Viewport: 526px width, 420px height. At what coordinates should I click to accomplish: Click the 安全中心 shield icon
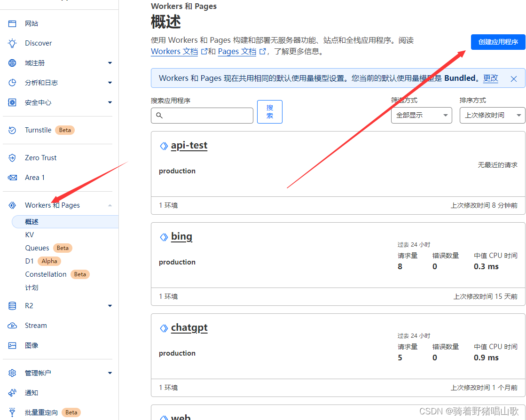[12, 102]
